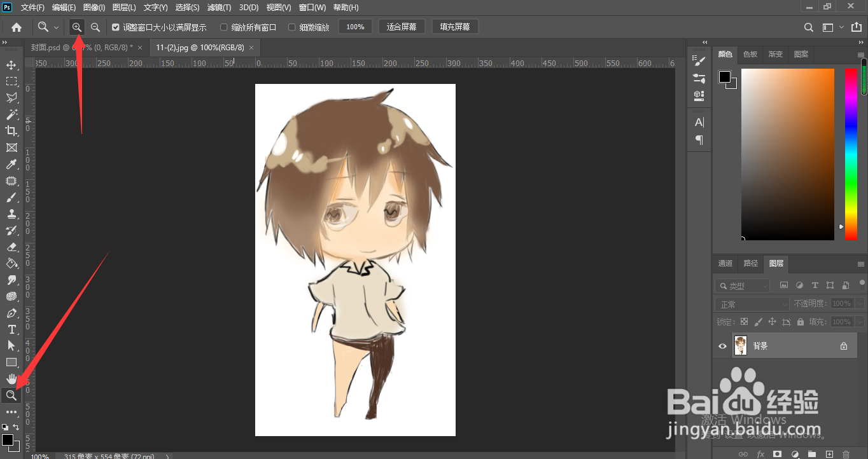The height and width of the screenshot is (459, 868).
Task: Toggle resize windows to fit checkbox
Action: (x=115, y=27)
